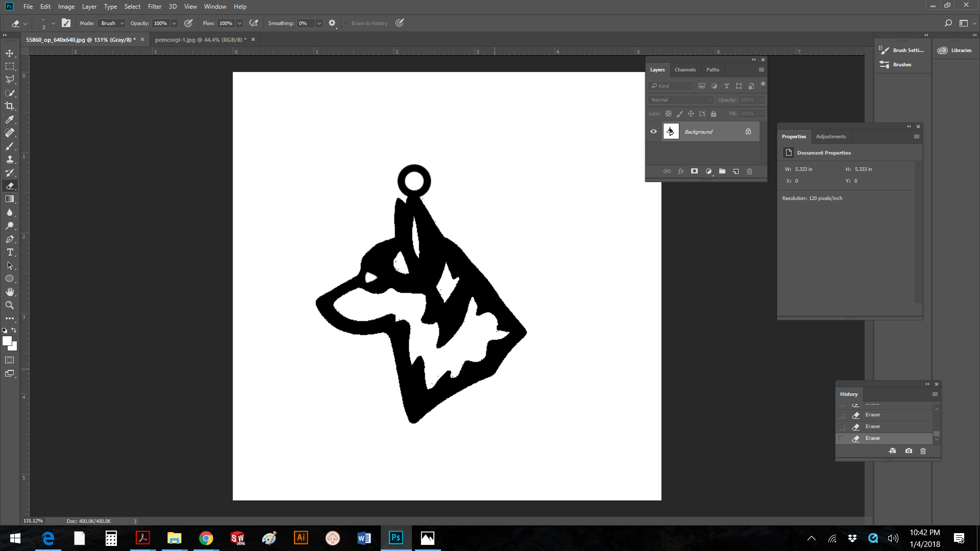Open the eraser Mode dropdown
This screenshot has width=980, height=551.
point(112,23)
